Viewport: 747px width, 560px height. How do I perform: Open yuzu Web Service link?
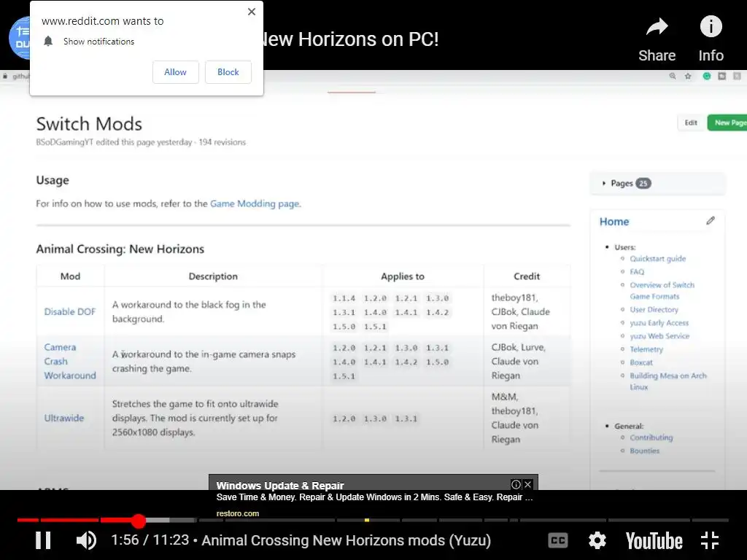[659, 335]
